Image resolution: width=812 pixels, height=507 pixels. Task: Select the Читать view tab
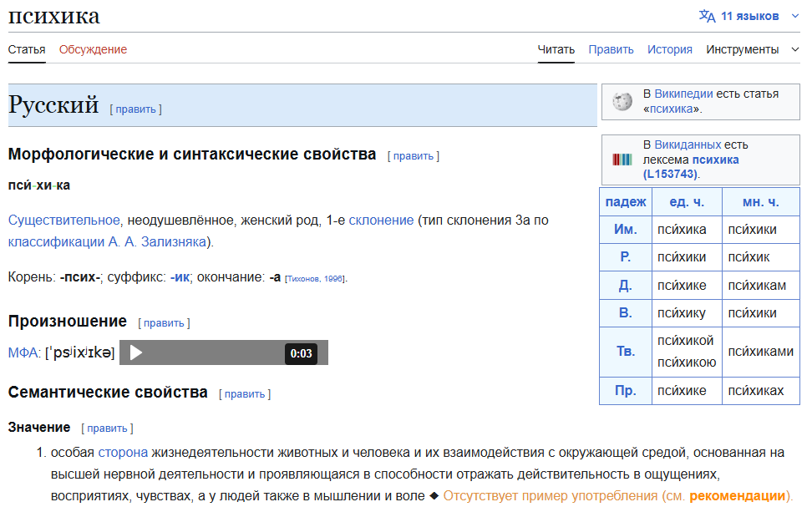pyautogui.click(x=556, y=49)
